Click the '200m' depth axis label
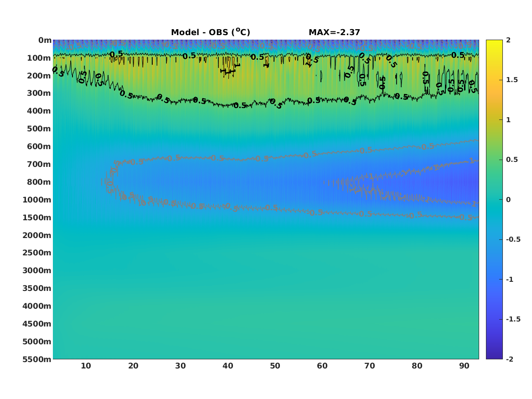Screen dimensions: 532x399 click(39, 76)
